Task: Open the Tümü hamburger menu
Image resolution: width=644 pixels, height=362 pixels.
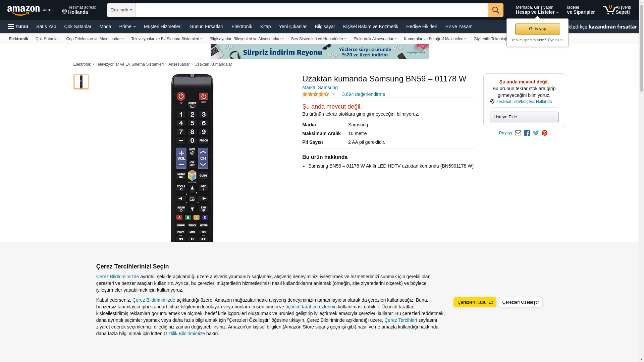Action: (18, 26)
